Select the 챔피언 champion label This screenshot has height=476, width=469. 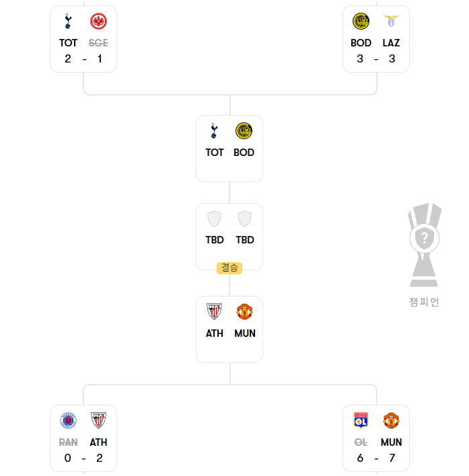click(425, 302)
